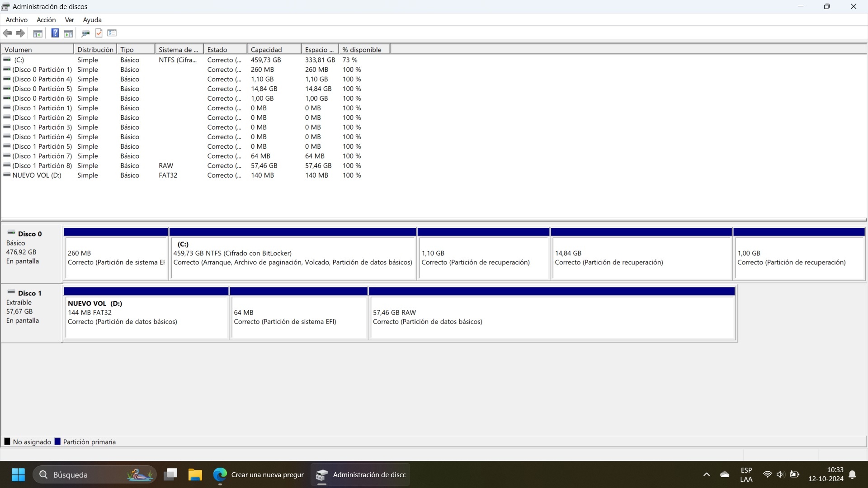The image size is (868, 488).
Task: Click the blue Help question mark icon
Action: click(x=55, y=33)
